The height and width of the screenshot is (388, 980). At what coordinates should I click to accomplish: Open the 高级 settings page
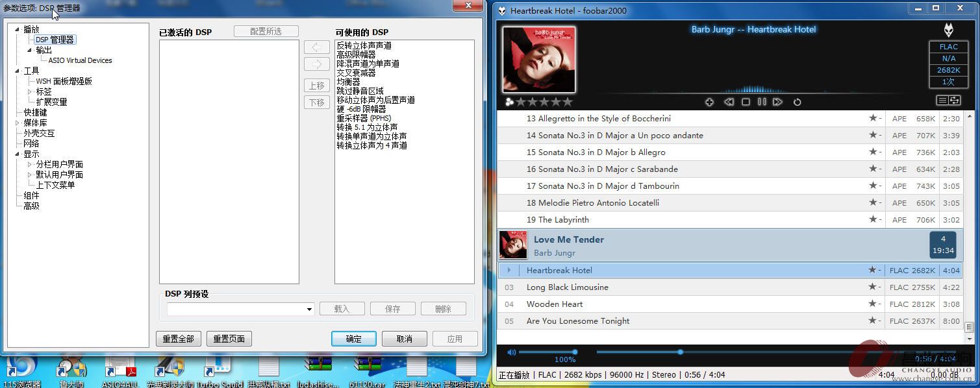[31, 206]
